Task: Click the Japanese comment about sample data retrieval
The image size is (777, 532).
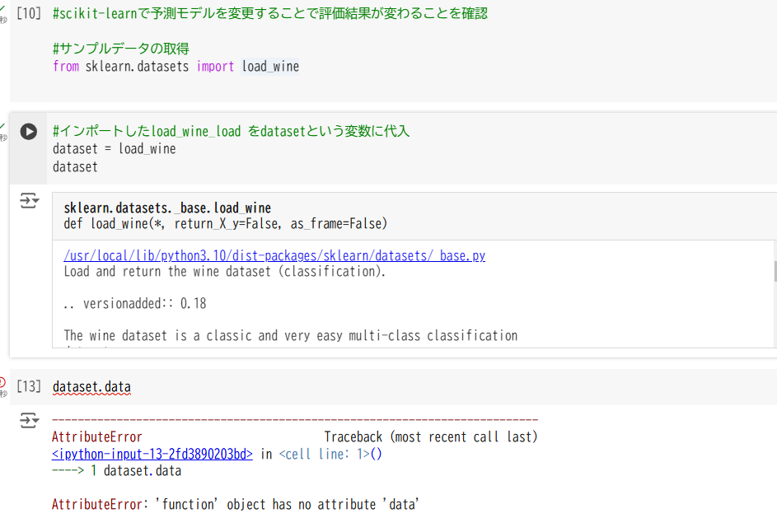Action: (x=121, y=49)
